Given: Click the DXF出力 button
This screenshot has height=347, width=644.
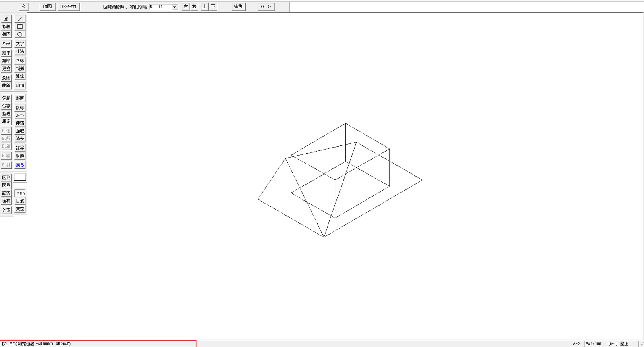Looking at the screenshot, I should pyautogui.click(x=68, y=6).
